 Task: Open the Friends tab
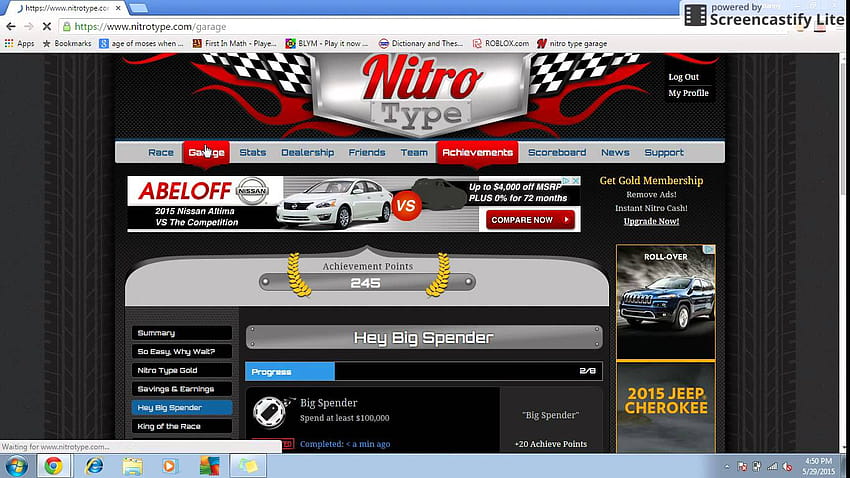pyautogui.click(x=366, y=152)
